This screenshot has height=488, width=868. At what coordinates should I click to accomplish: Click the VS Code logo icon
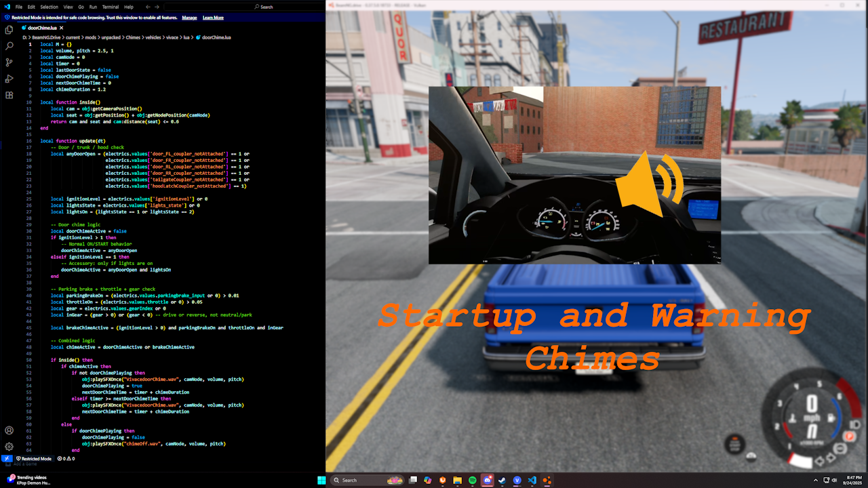6,7
